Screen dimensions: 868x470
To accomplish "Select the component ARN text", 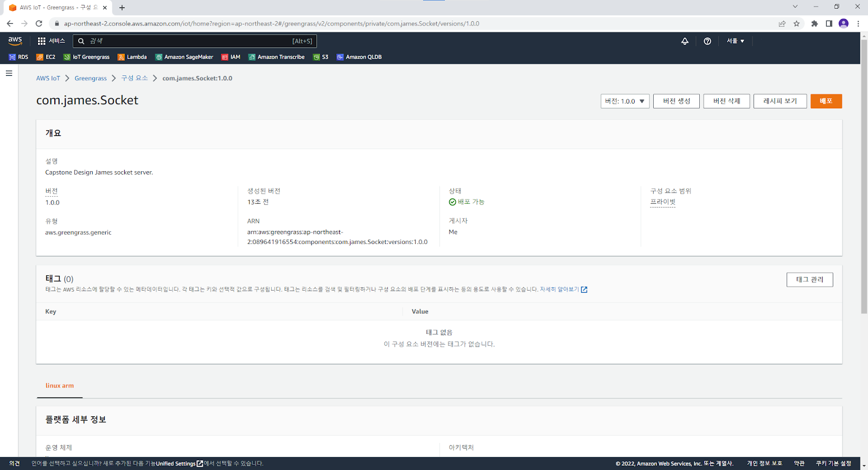I will (x=337, y=237).
